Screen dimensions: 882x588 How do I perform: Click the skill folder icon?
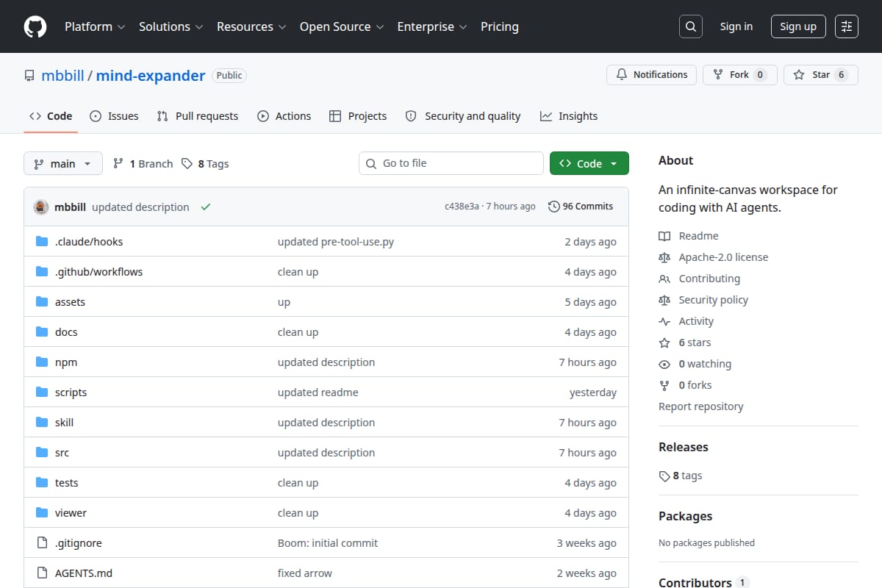(42, 423)
